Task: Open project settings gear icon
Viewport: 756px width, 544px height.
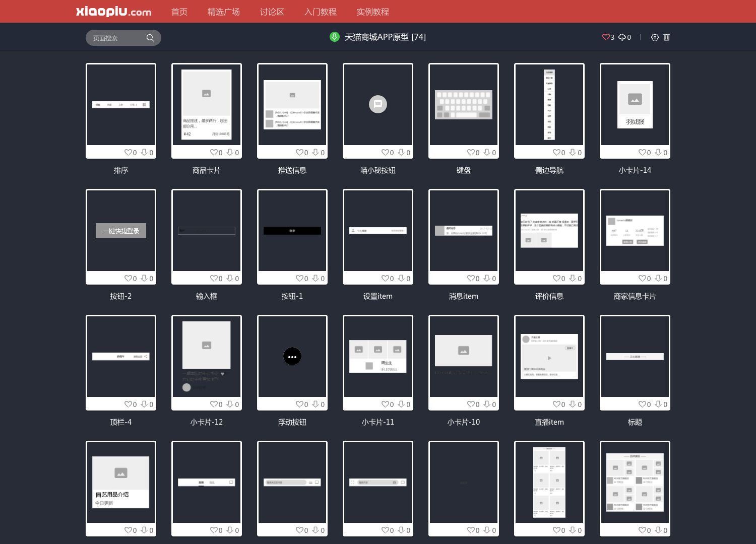Action: (x=655, y=37)
